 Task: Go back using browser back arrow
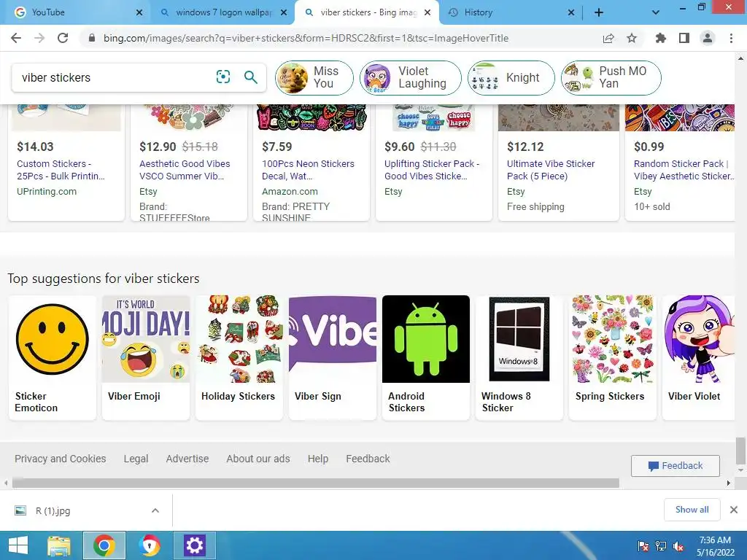coord(16,38)
